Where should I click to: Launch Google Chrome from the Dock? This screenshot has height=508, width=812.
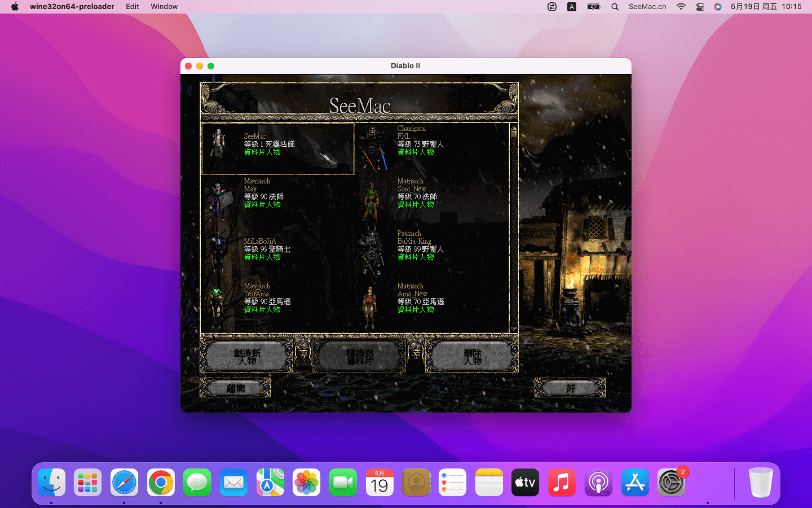point(161,483)
